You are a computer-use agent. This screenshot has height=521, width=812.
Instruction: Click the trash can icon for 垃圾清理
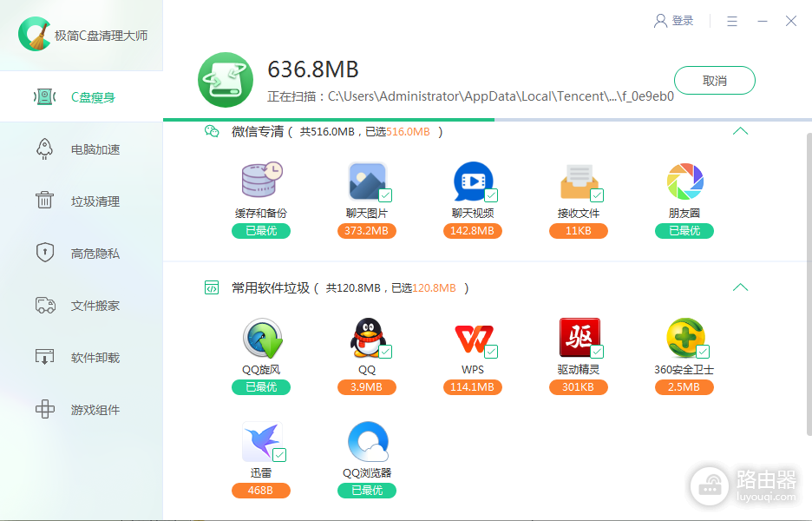coord(44,200)
